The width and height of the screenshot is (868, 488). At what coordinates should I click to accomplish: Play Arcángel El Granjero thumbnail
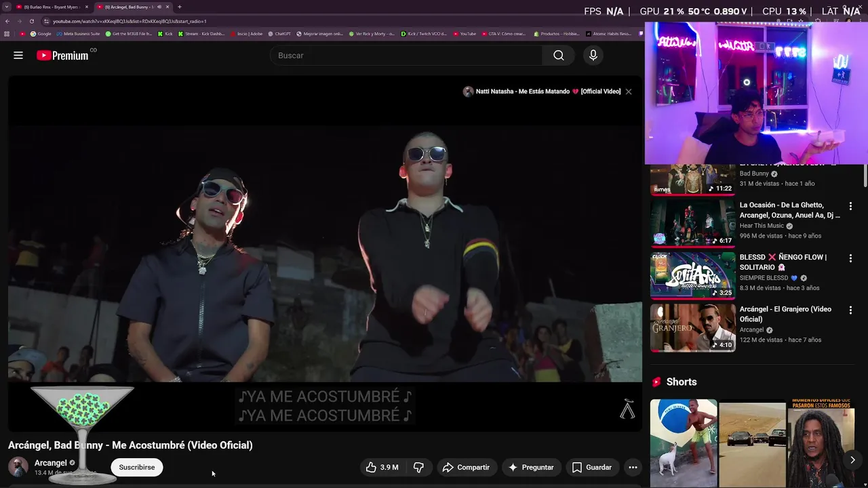pyautogui.click(x=692, y=327)
